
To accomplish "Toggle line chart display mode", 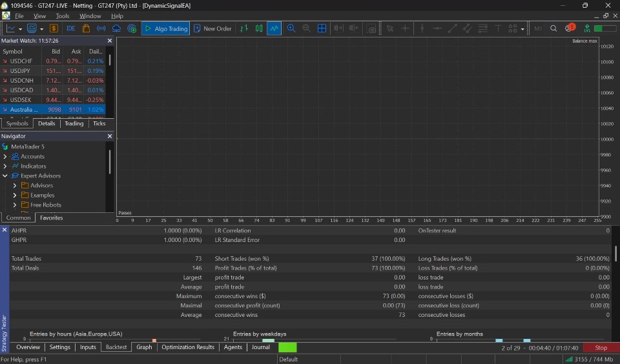I will (274, 28).
